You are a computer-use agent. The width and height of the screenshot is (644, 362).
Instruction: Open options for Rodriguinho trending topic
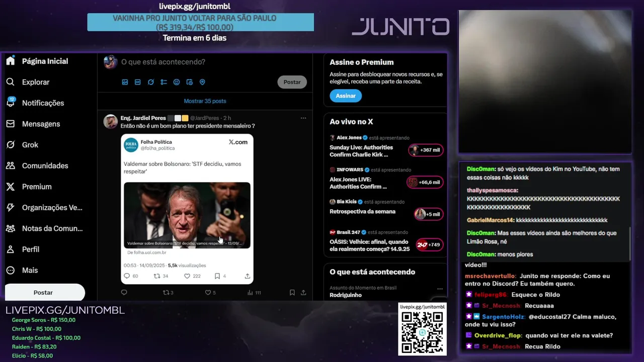point(440,289)
